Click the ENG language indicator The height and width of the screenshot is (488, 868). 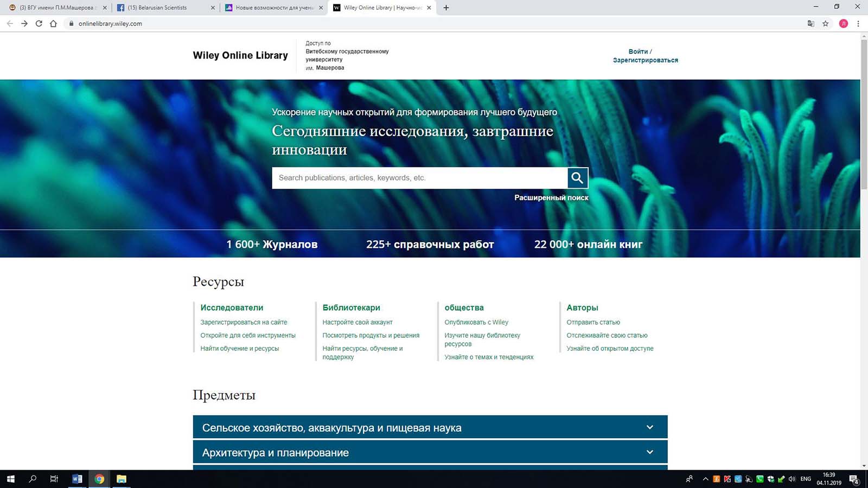point(806,479)
